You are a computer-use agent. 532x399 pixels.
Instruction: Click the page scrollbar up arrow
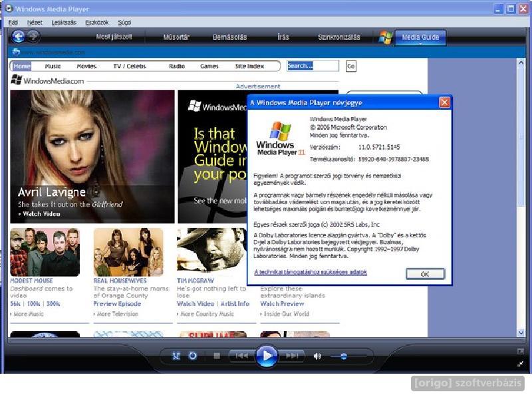521,63
